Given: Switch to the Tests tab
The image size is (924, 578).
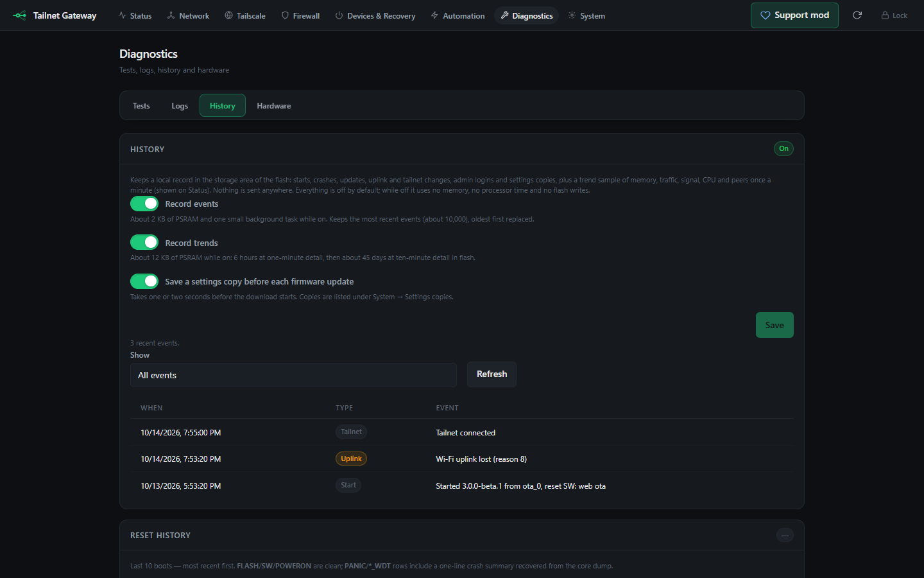Looking at the screenshot, I should click(141, 105).
